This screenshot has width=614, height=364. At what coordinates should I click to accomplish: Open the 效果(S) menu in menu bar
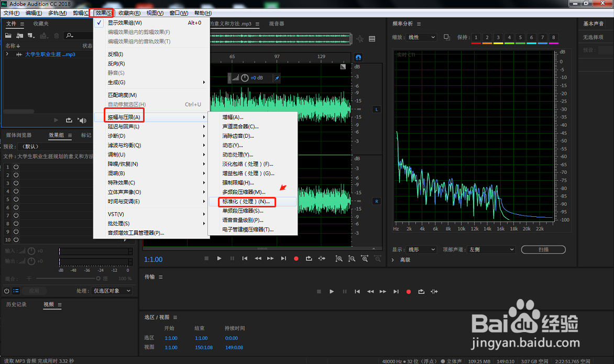(x=103, y=13)
